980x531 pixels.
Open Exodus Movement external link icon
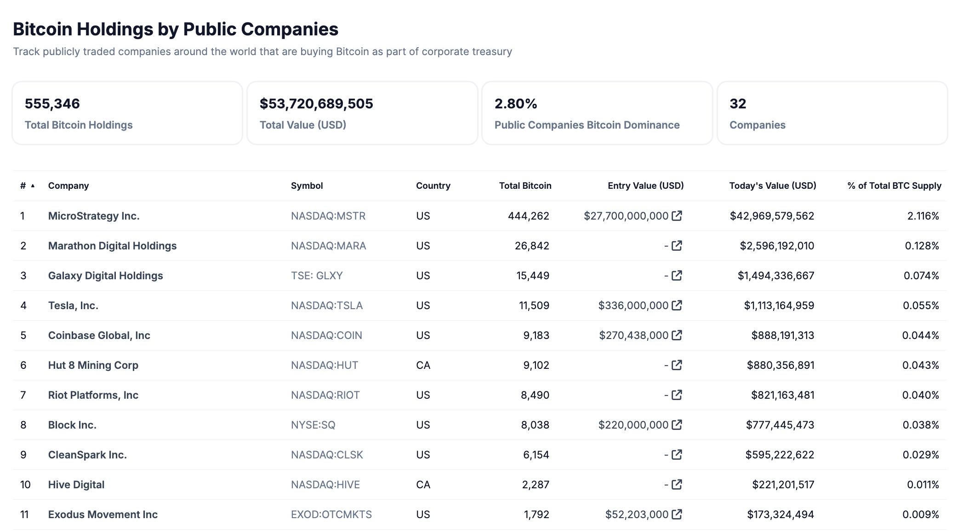pyautogui.click(x=677, y=514)
